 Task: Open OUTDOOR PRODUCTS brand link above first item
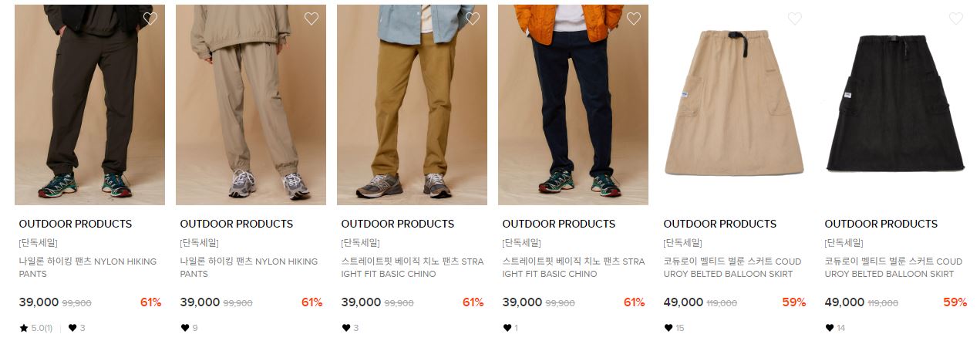76,224
